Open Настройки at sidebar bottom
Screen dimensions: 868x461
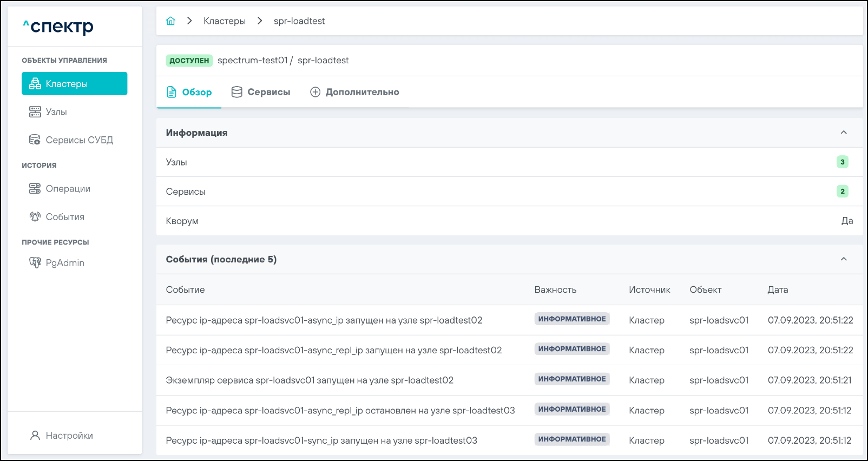69,436
